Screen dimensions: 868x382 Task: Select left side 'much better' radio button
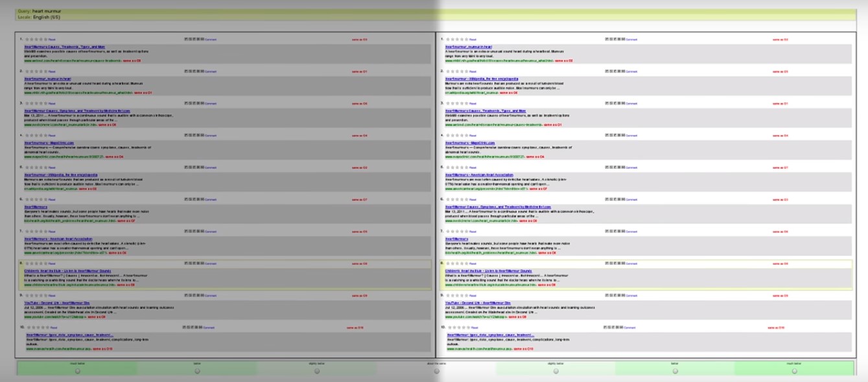pyautogui.click(x=78, y=371)
